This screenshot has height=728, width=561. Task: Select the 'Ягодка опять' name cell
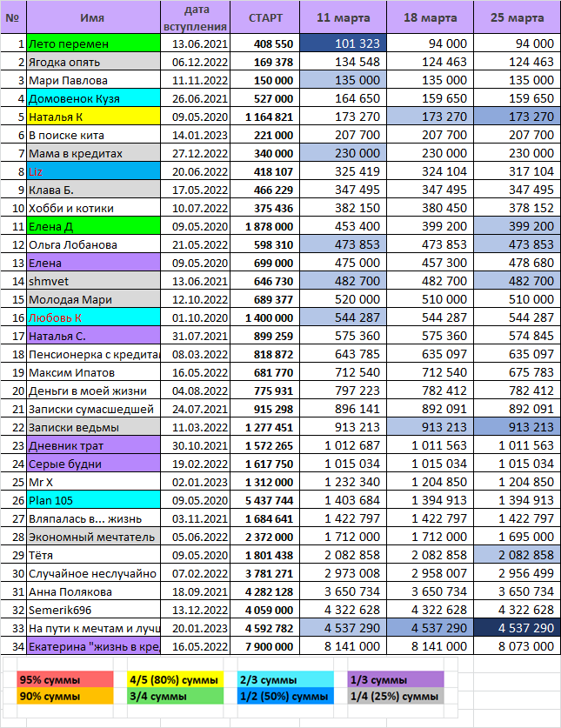pyautogui.click(x=93, y=62)
